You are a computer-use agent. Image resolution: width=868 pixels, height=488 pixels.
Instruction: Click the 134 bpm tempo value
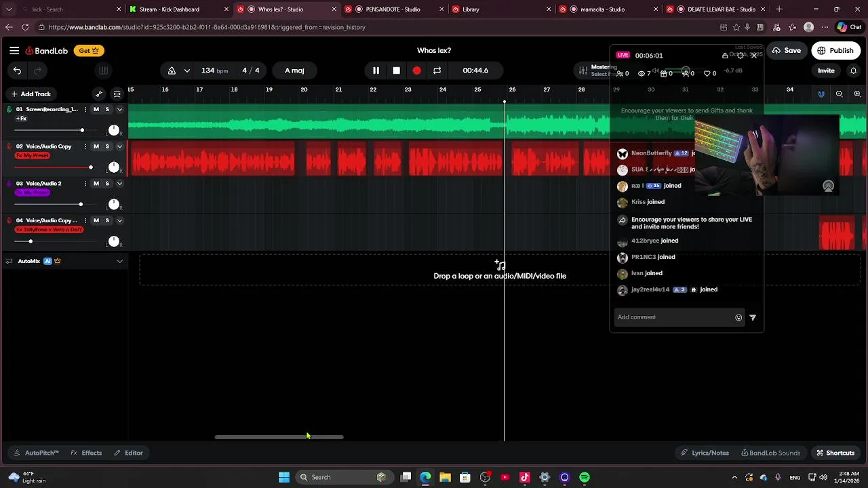click(x=214, y=70)
